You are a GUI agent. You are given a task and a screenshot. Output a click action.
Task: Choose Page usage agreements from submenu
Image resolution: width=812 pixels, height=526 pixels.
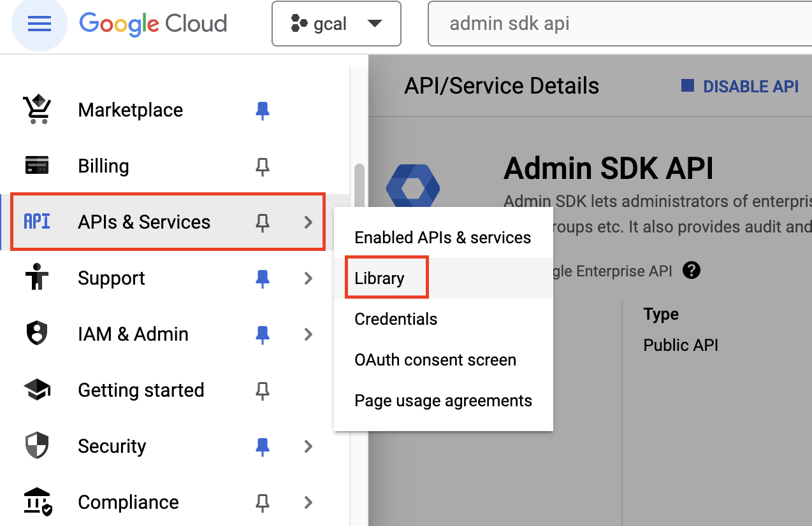pyautogui.click(x=443, y=401)
